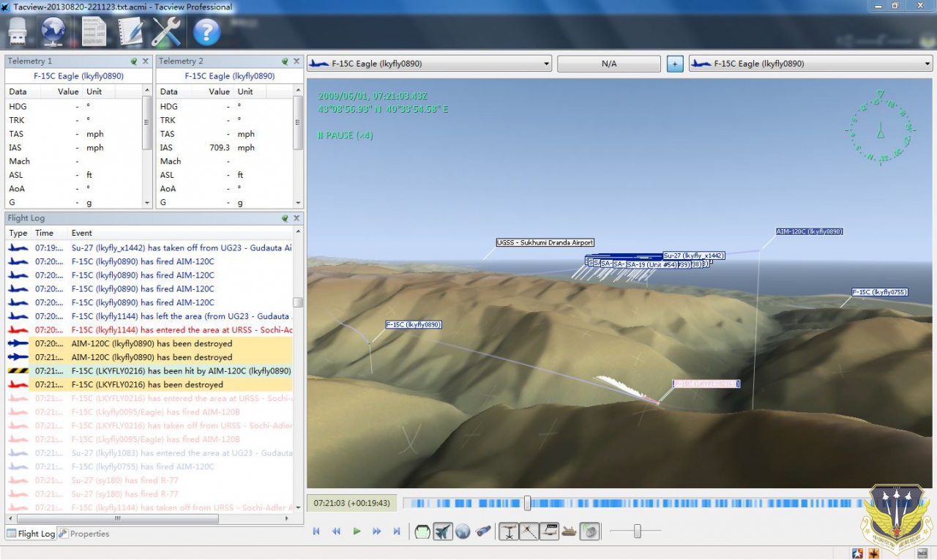Select F-15C (lkyfly1144) has left the area row
Screen dimensions: 937x560
pyautogui.click(x=149, y=316)
